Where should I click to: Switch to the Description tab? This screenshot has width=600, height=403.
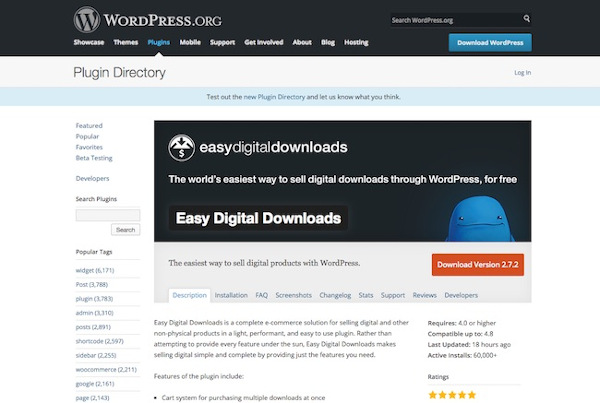click(x=189, y=295)
